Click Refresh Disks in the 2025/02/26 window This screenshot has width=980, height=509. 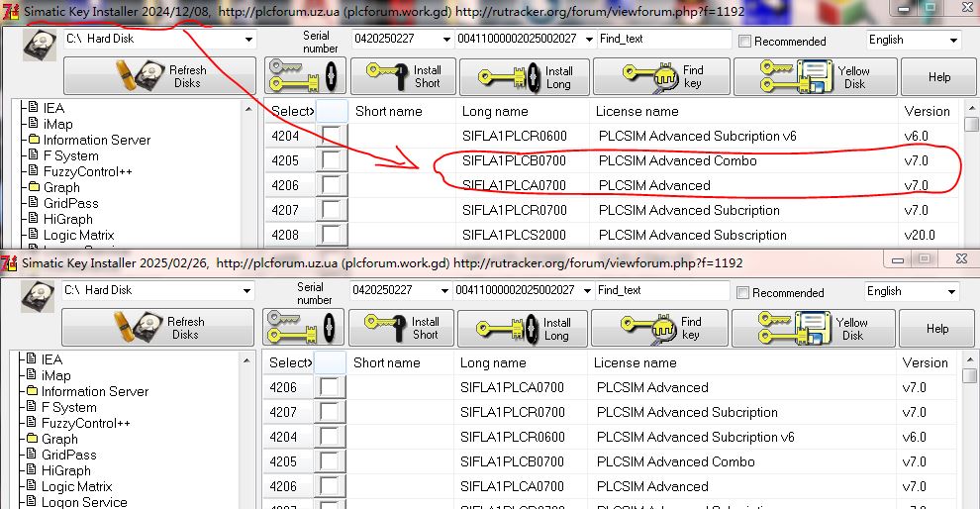[158, 328]
